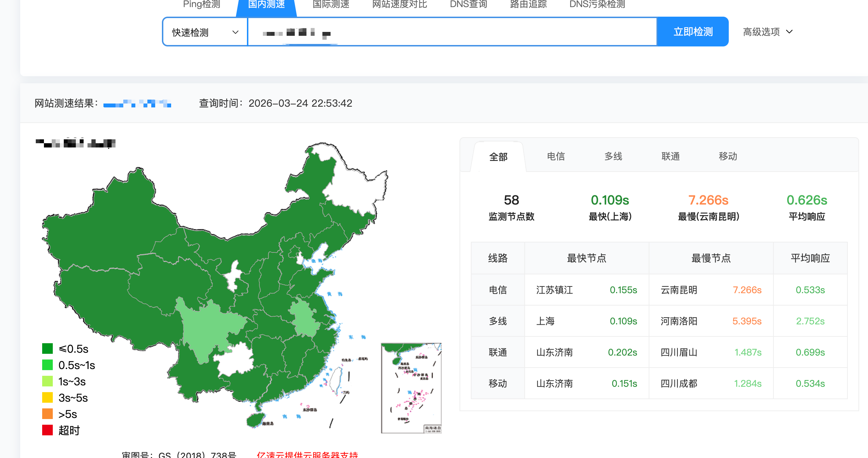
Task: Click the South China Sea inset map
Action: 411,388
